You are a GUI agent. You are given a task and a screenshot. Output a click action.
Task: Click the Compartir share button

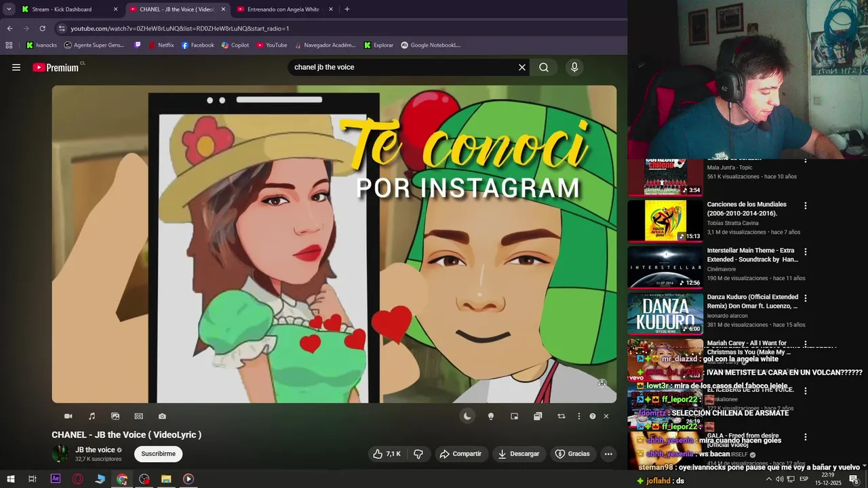[460, 454]
